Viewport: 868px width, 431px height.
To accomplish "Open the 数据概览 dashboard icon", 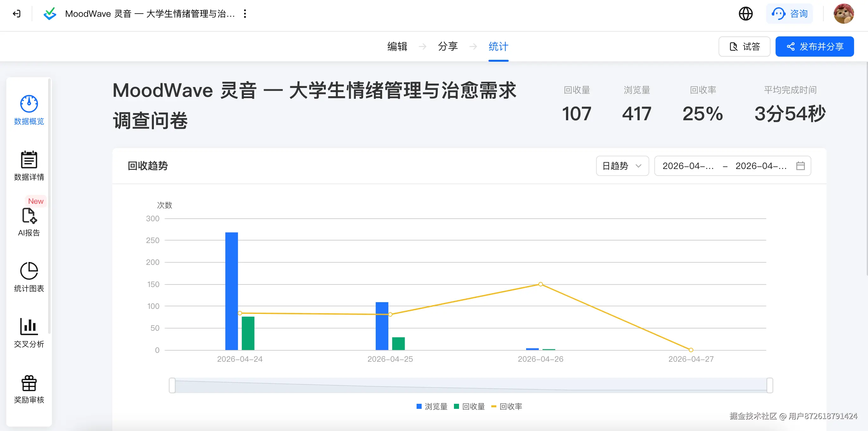I will [29, 104].
